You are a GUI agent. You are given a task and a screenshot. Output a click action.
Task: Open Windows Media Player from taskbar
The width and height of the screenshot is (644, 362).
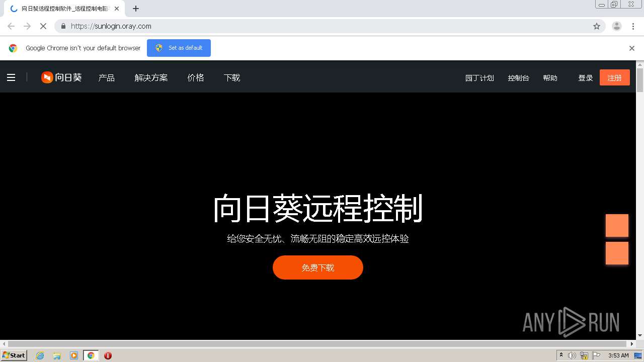pyautogui.click(x=74, y=355)
